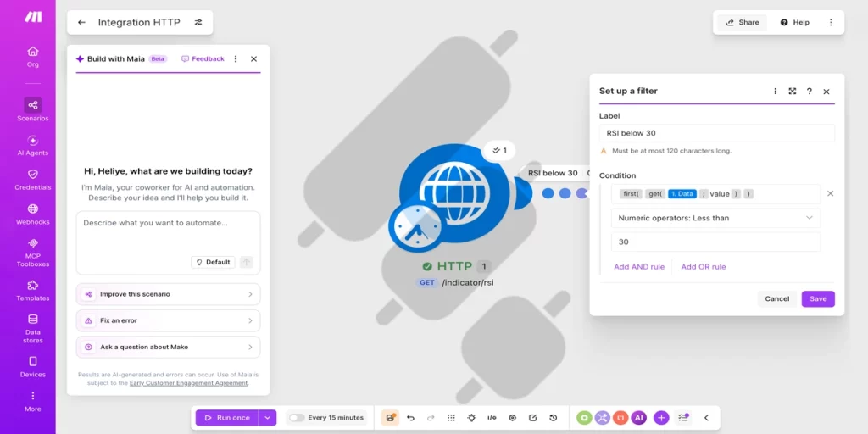The image size is (868, 434).
Task: Click the green round favorites icon
Action: [x=584, y=418]
